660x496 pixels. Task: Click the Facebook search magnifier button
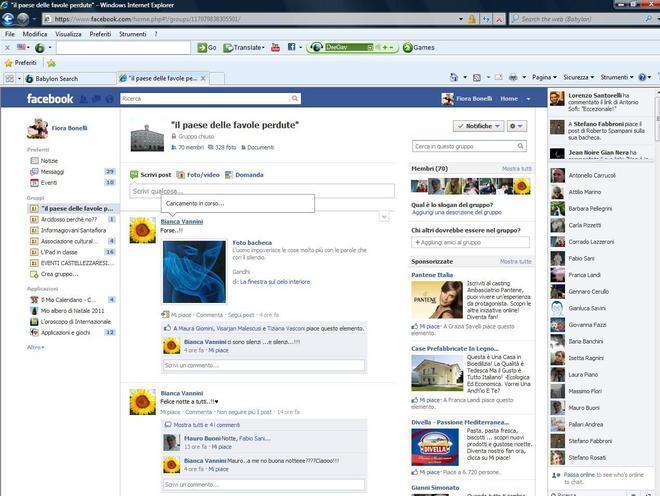pos(295,99)
